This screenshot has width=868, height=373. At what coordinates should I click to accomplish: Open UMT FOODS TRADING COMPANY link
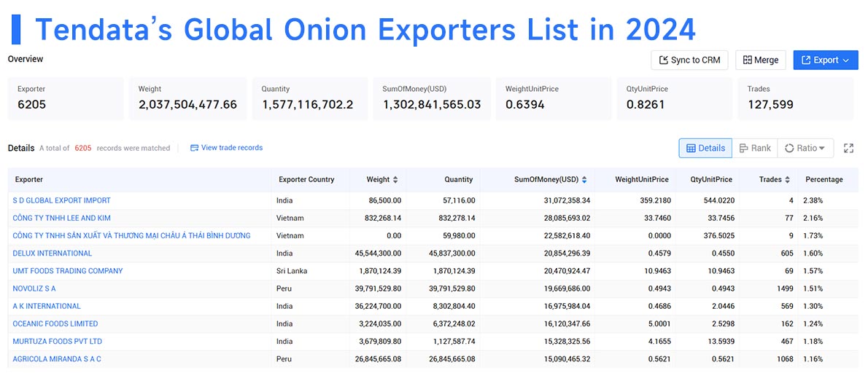tap(68, 271)
